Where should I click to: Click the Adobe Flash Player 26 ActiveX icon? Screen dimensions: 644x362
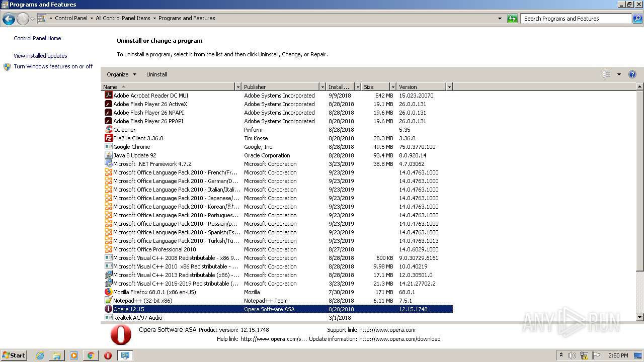(x=108, y=104)
